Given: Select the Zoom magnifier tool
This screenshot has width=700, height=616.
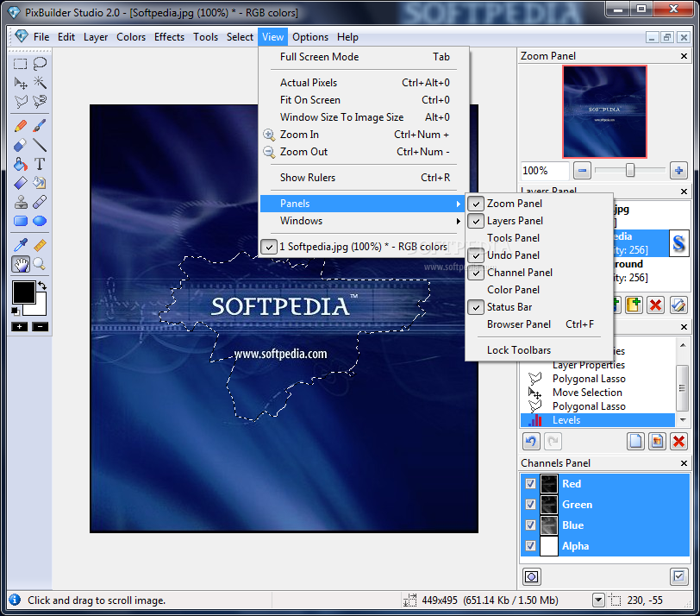Looking at the screenshot, I should coord(40,264).
